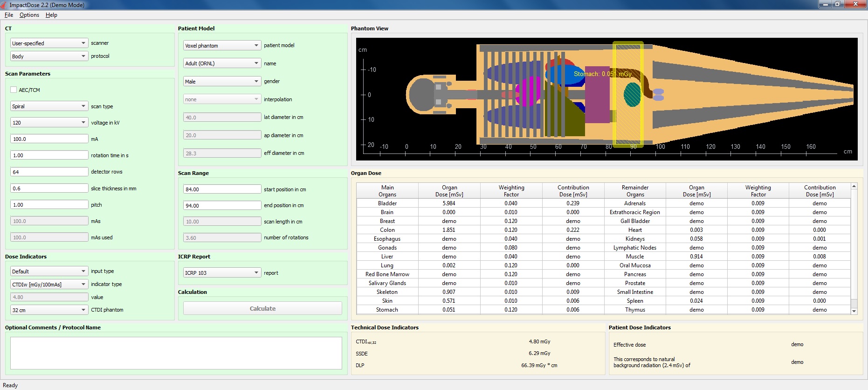Click the phantom head in Phantom View
The width and height of the screenshot is (868, 390).
(423, 95)
